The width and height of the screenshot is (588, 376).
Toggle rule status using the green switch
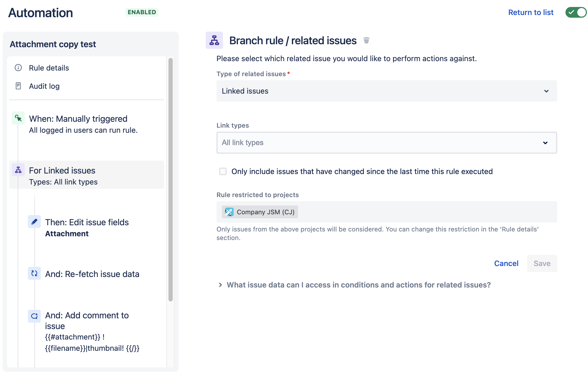[576, 12]
